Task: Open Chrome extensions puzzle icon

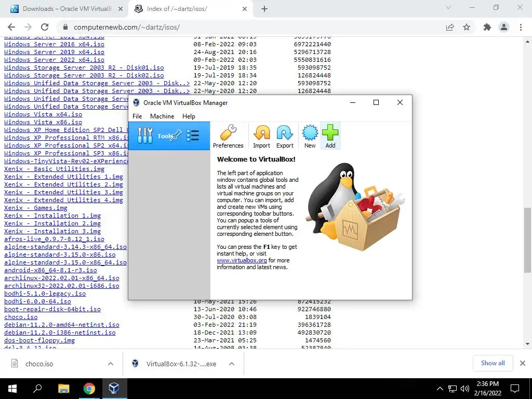Action: click(487, 27)
